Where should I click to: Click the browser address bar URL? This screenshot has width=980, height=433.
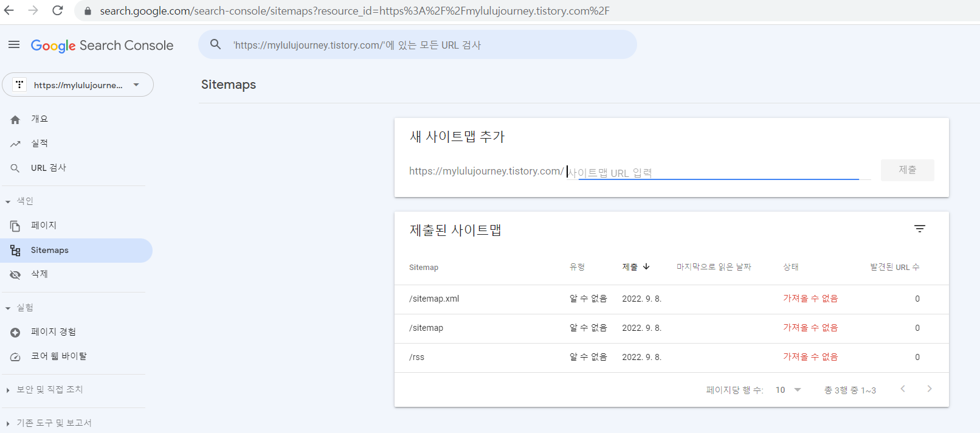point(354,11)
